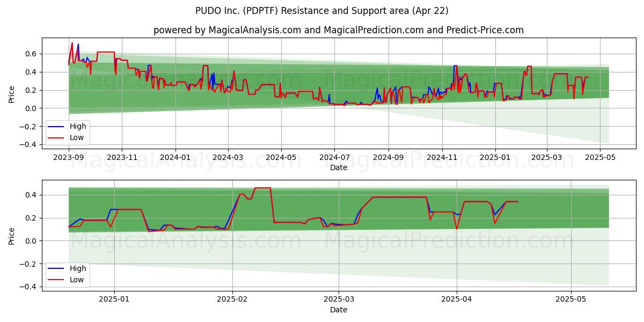This screenshot has height=322, width=644.
Task: Click the '2025-04' tick label on bottom chart
Action: click(x=457, y=299)
